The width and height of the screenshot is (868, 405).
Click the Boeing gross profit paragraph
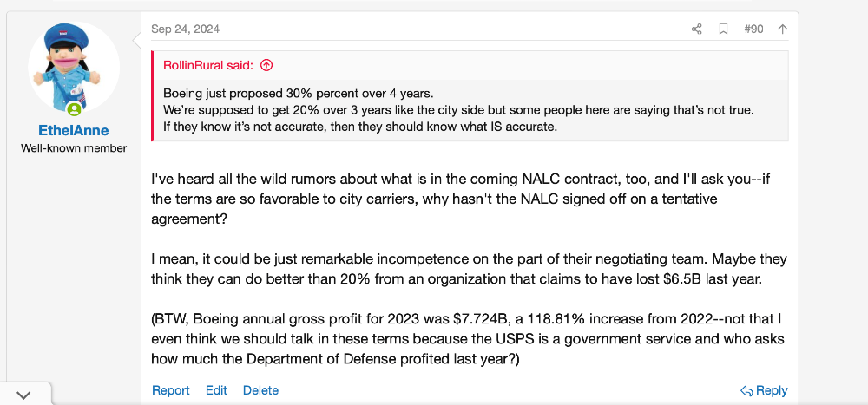click(x=468, y=339)
